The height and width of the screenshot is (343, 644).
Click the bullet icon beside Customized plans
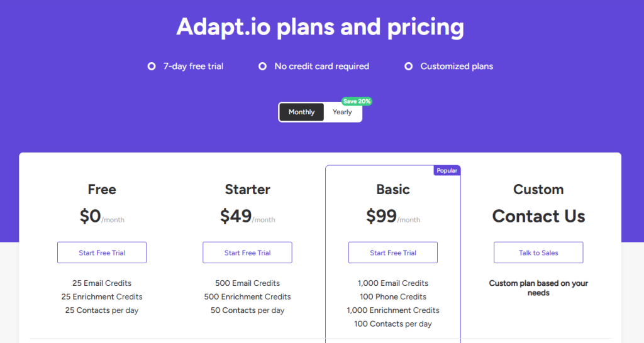point(409,66)
